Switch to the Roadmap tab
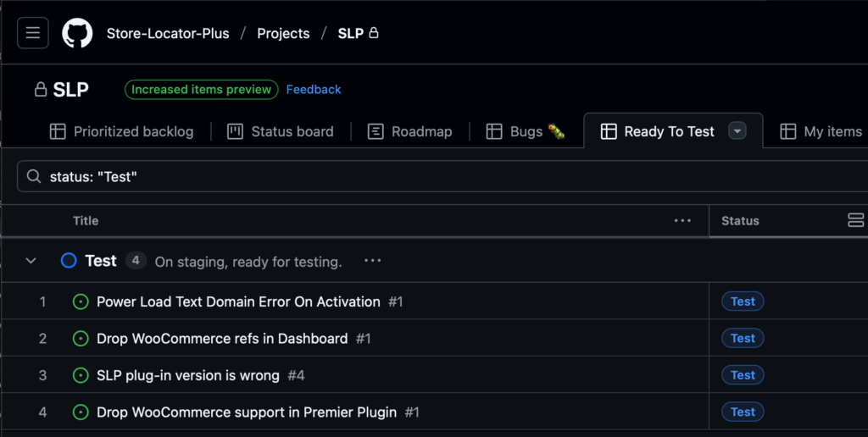This screenshot has width=868, height=437. click(x=409, y=131)
